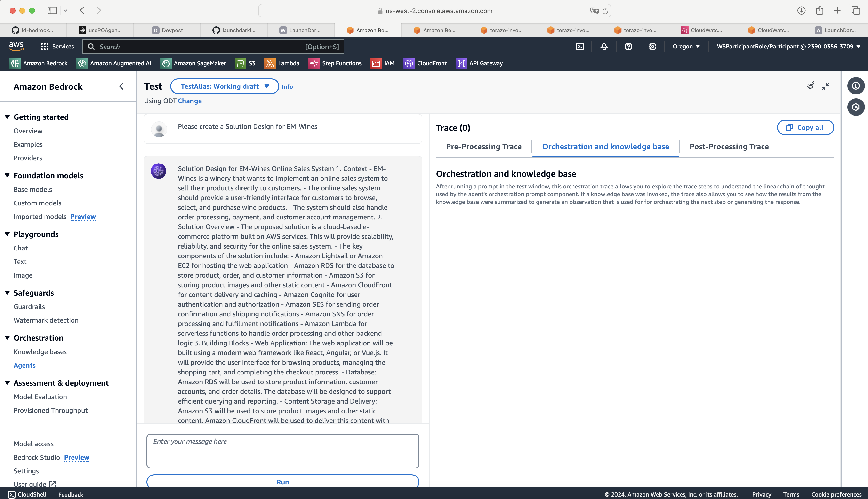Click the Enter your message text box

tap(283, 451)
